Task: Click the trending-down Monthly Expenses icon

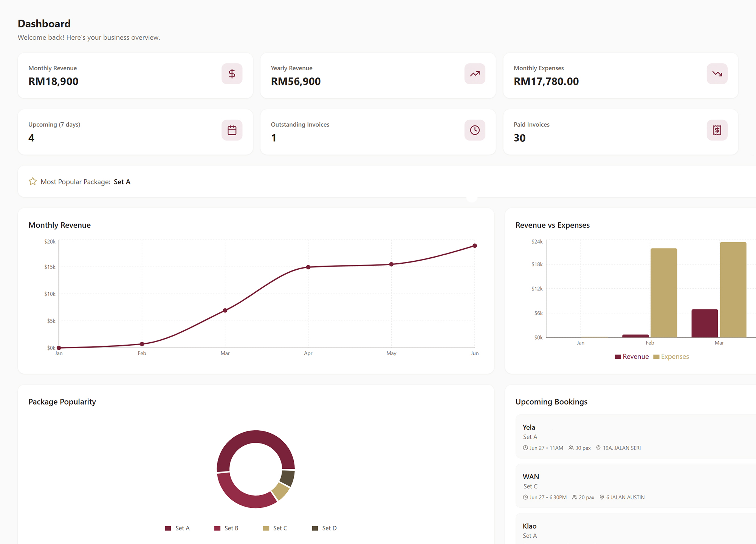Action: (717, 74)
